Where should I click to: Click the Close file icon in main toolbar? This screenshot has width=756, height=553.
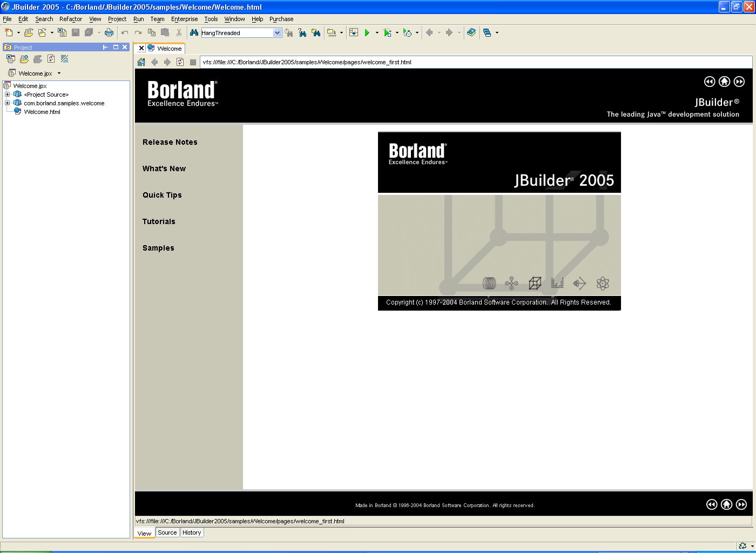[x=62, y=32]
